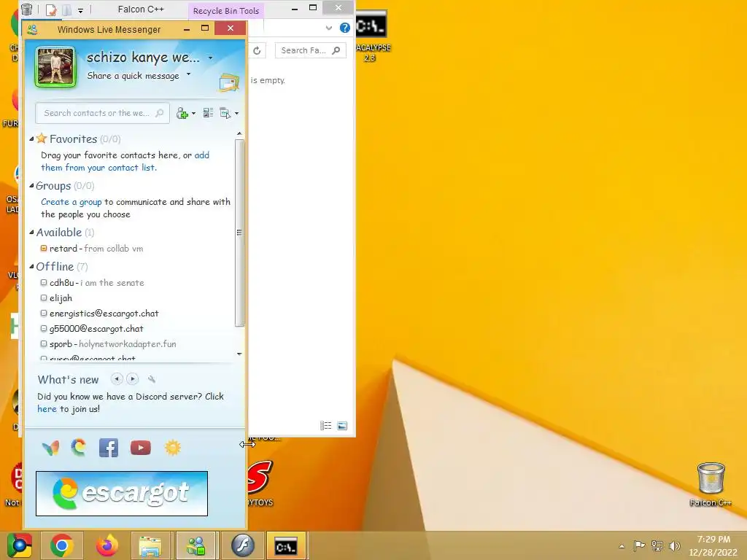Show hidden tray icons arrow
The height and width of the screenshot is (560, 747).
point(622,546)
